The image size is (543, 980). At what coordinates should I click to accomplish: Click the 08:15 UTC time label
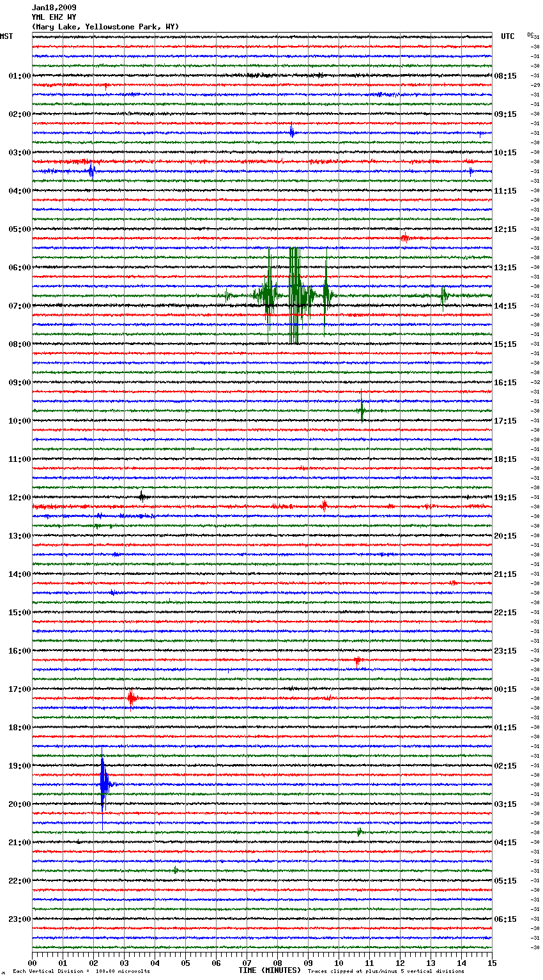tap(505, 76)
